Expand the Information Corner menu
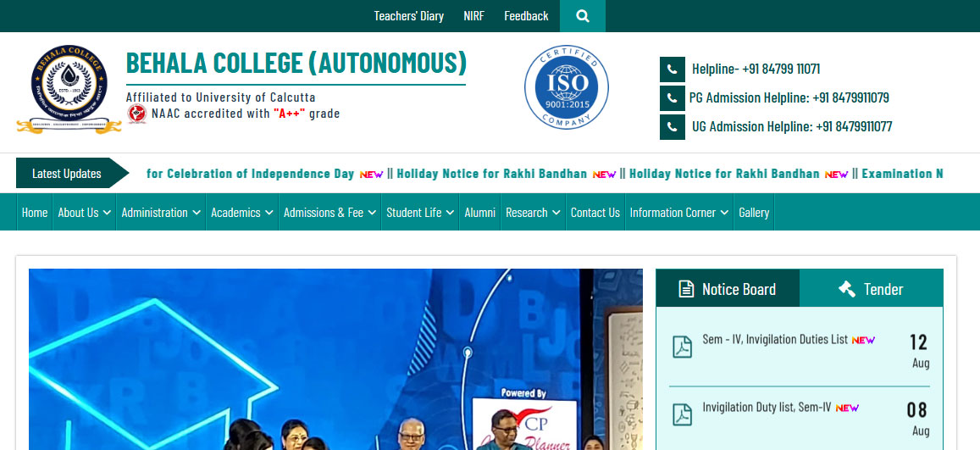Screen dimensions: 980x450 [679, 213]
